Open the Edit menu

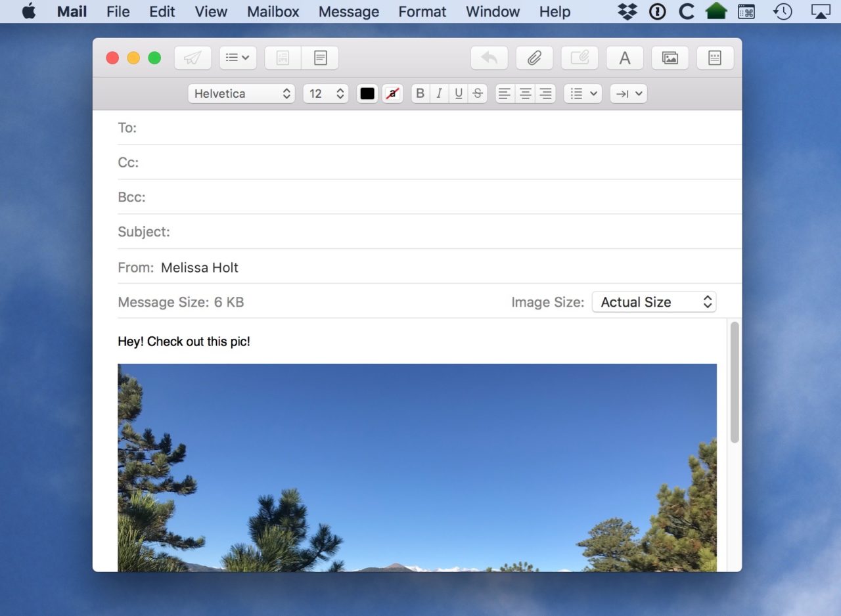tap(162, 11)
